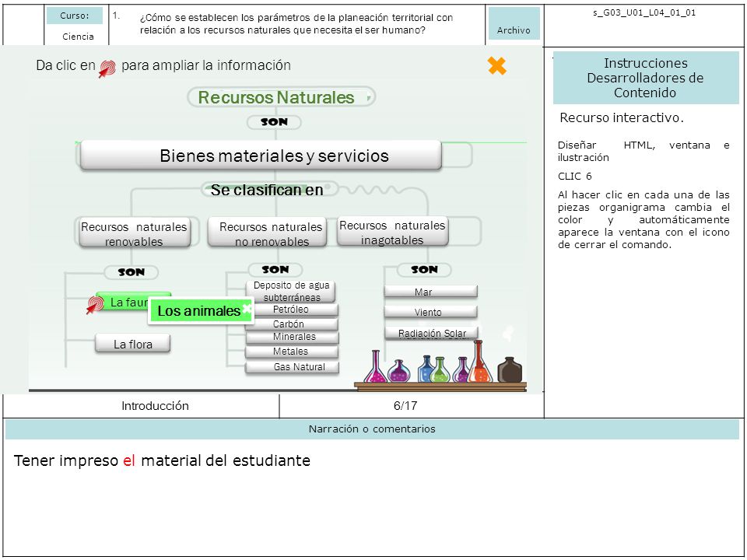Click the dark brown bottle illustration
The image size is (747, 560).
(510, 370)
